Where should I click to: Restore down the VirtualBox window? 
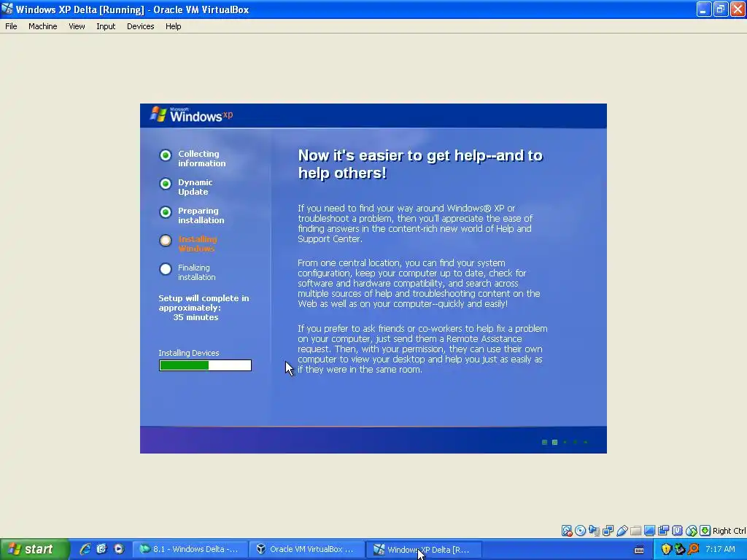pyautogui.click(x=721, y=9)
